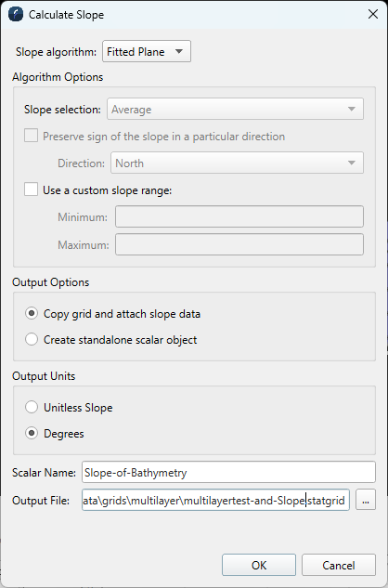Click the Minimum slope input field
Screen dimensions: 388x588
coord(239,216)
